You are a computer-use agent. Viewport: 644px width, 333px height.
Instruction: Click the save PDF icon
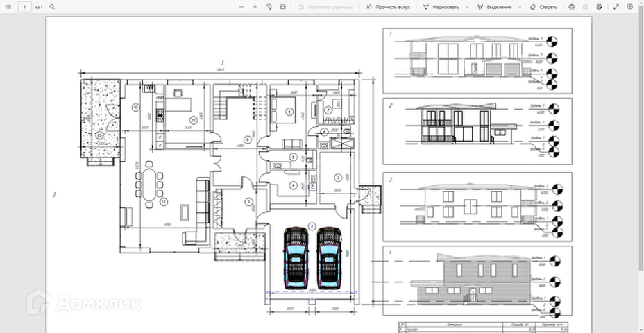(x=586, y=7)
